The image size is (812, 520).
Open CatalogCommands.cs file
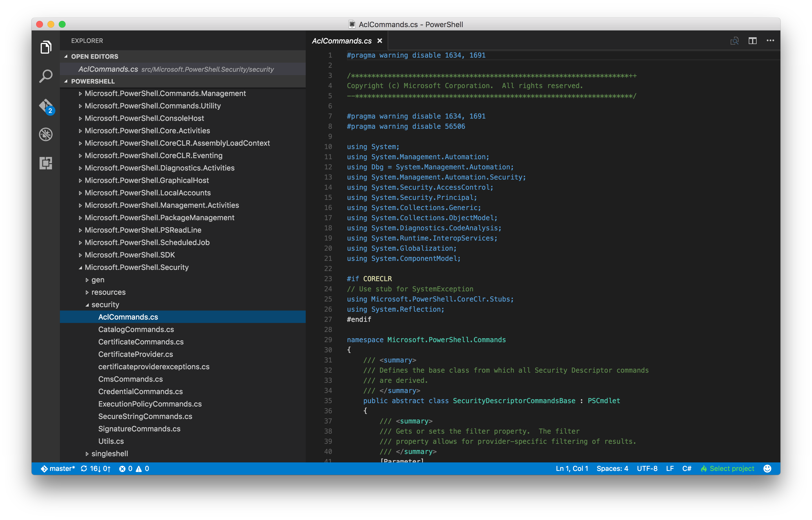click(183, 329)
